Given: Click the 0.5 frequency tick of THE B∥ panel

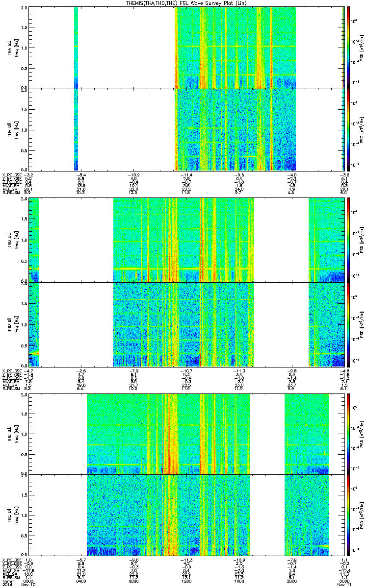Looking at the screenshot, I should click(x=24, y=536).
